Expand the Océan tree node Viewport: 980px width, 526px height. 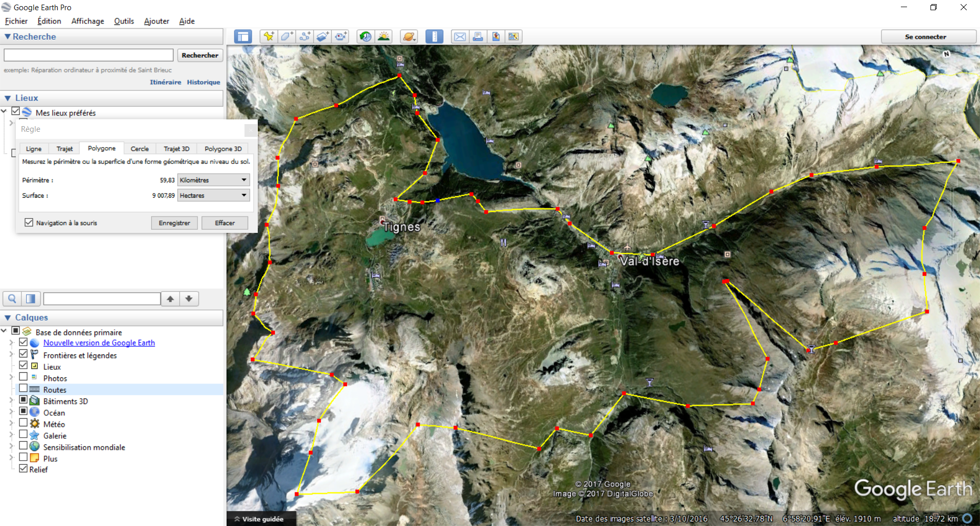click(x=11, y=412)
